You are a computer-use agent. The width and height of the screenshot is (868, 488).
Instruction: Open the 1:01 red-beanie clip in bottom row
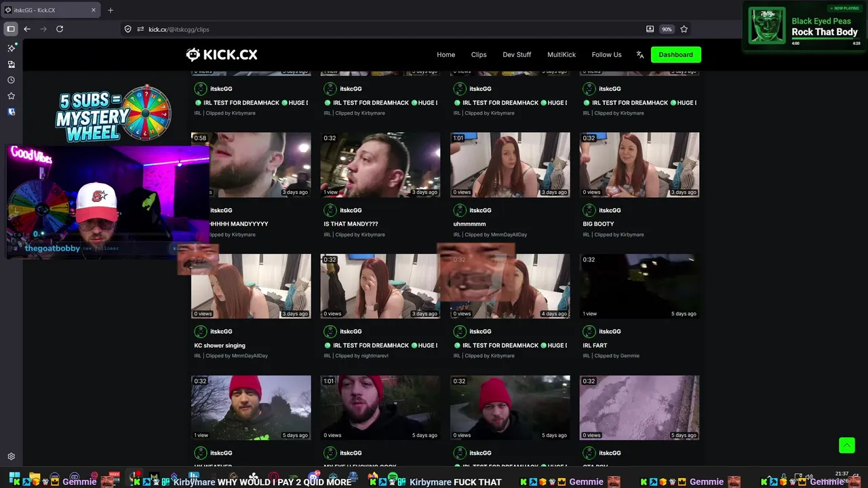point(380,408)
